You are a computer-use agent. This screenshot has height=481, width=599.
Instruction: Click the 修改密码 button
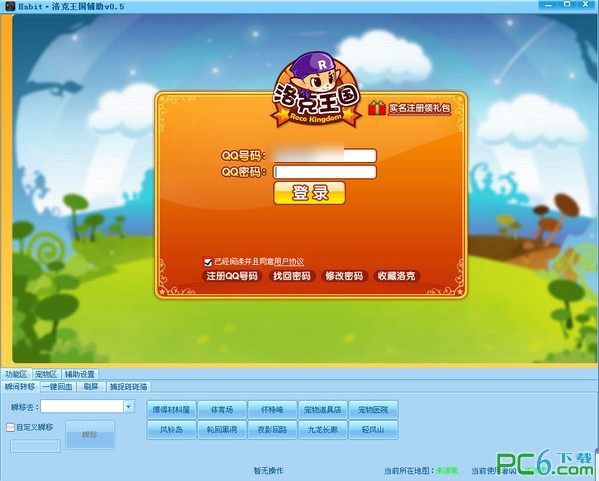[344, 276]
